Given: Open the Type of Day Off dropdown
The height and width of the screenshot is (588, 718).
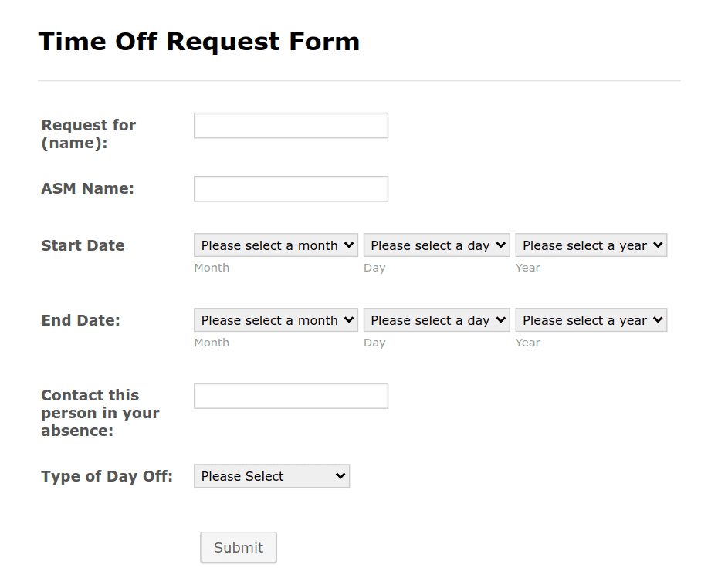Looking at the screenshot, I should coord(272,476).
